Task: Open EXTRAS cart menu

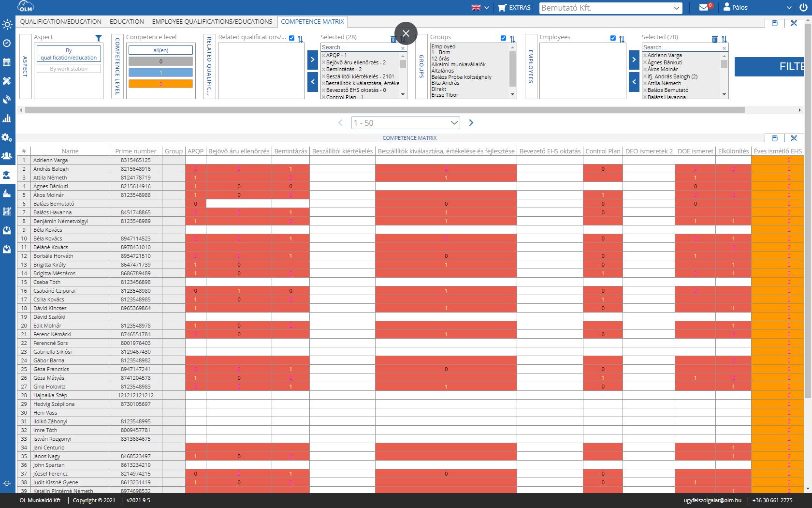Action: (x=514, y=7)
